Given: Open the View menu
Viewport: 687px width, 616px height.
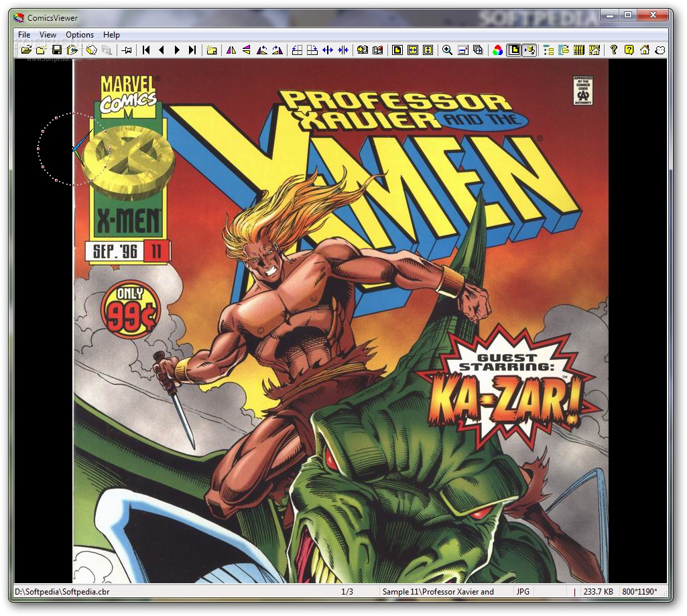Looking at the screenshot, I should tap(48, 35).
